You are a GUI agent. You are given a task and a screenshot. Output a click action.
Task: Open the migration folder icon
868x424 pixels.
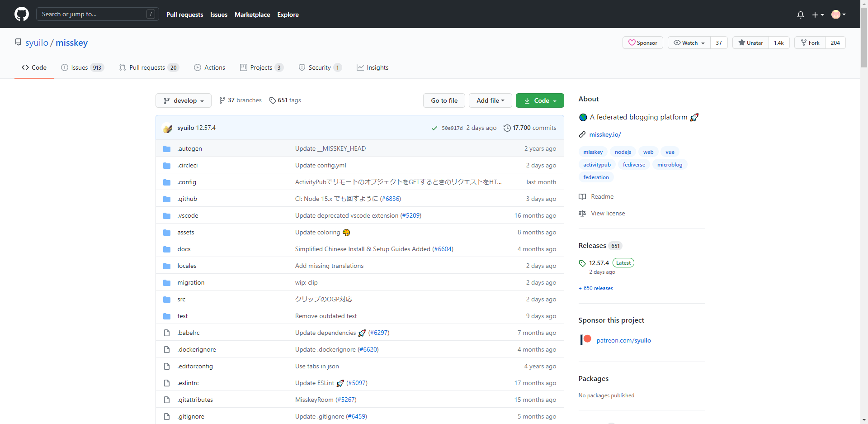167,282
